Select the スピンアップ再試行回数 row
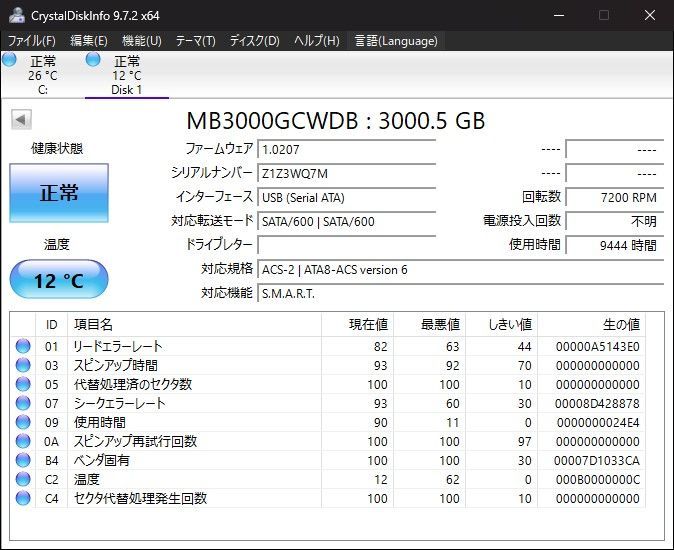The width and height of the screenshot is (674, 550). 328,441
